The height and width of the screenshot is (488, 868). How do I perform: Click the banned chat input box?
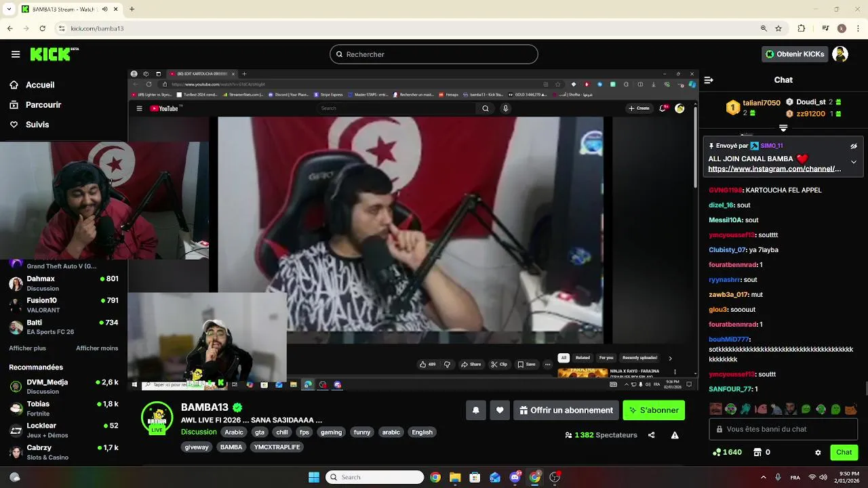click(x=783, y=429)
